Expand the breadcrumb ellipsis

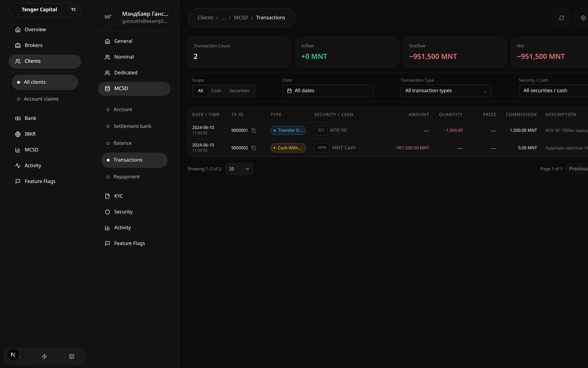pos(223,18)
